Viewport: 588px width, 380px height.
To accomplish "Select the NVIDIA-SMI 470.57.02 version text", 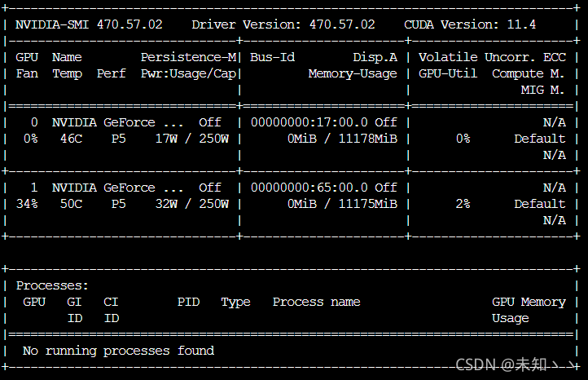I will point(89,24).
